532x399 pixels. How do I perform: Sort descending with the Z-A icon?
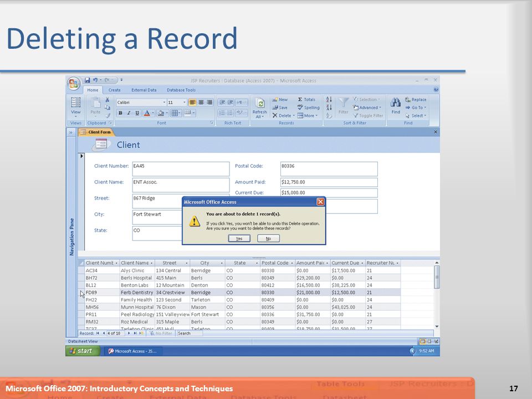(x=329, y=108)
